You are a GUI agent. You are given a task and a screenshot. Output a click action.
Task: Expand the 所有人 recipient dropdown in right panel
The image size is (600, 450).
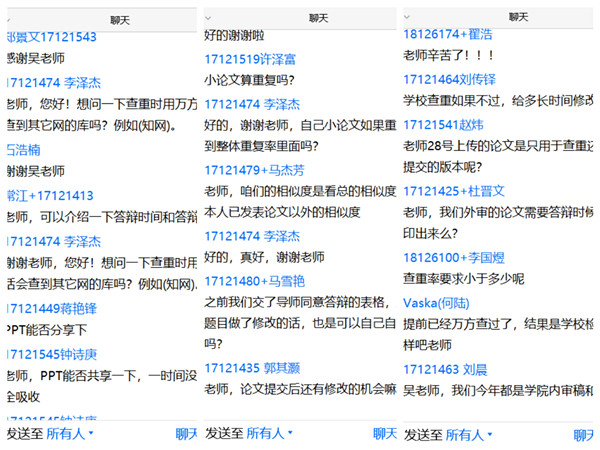pyautogui.click(x=469, y=435)
